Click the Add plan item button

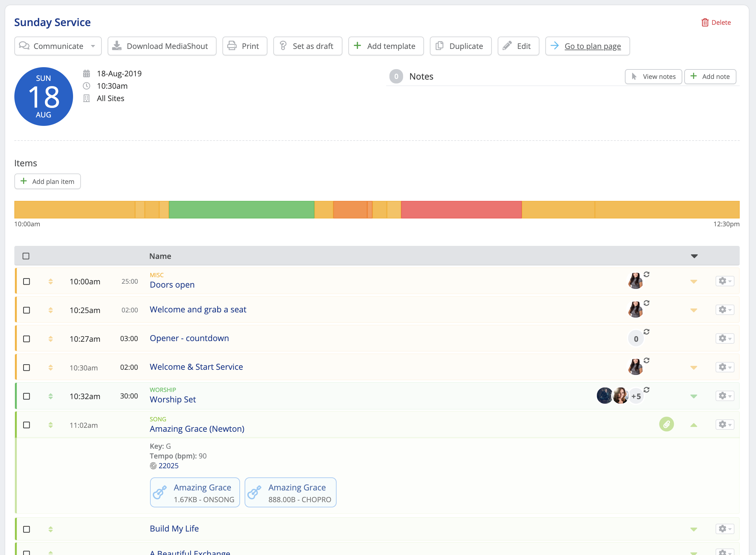pyautogui.click(x=47, y=181)
